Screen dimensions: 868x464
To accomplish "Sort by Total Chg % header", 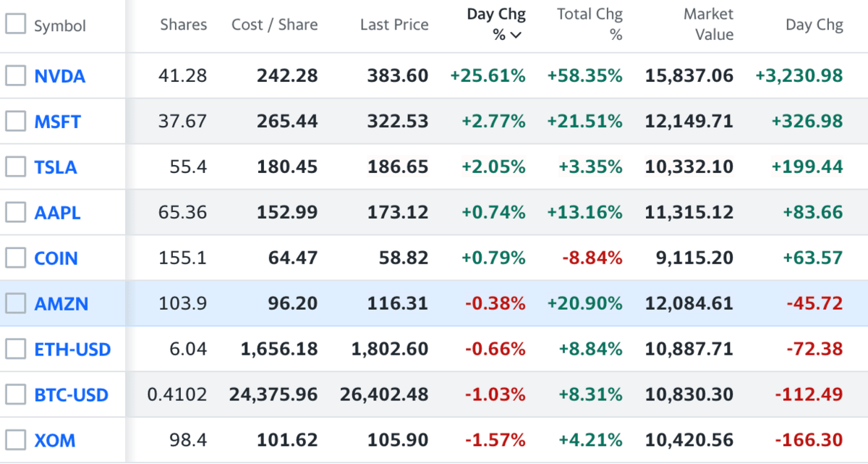I will pos(590,24).
